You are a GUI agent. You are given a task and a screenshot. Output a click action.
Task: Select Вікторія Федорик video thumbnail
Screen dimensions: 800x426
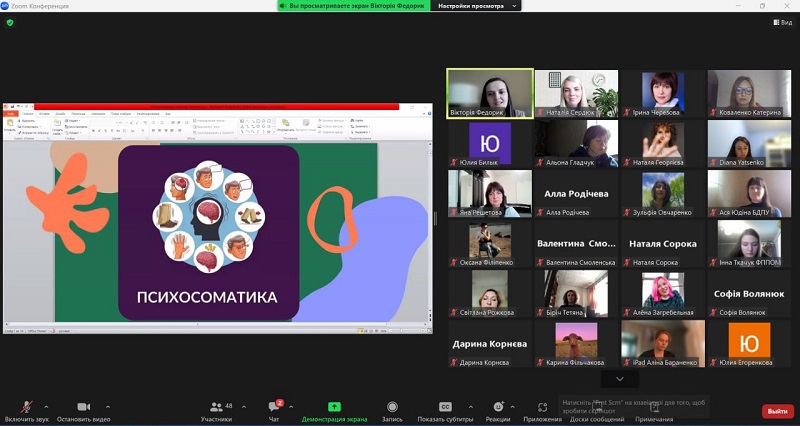click(x=489, y=94)
